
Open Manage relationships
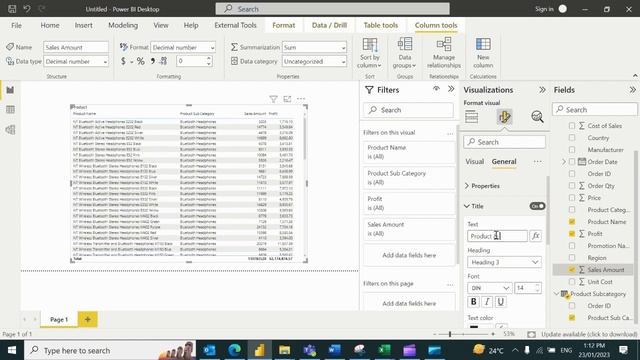tap(444, 53)
